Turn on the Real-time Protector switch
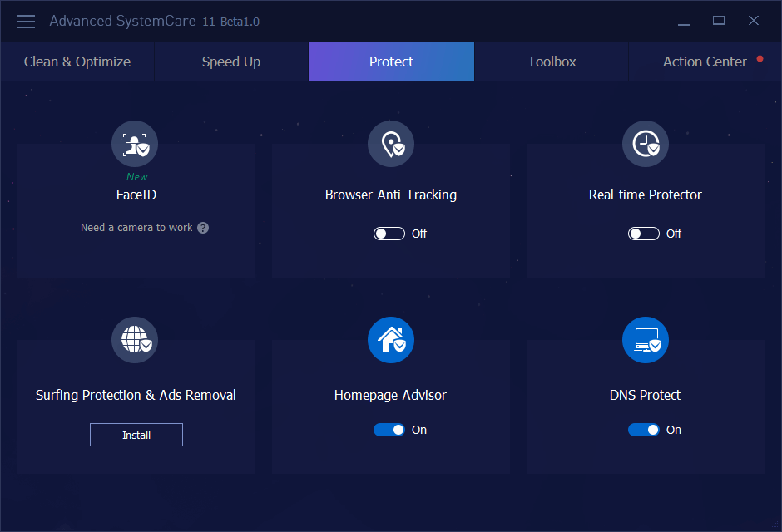782x532 pixels. click(644, 233)
